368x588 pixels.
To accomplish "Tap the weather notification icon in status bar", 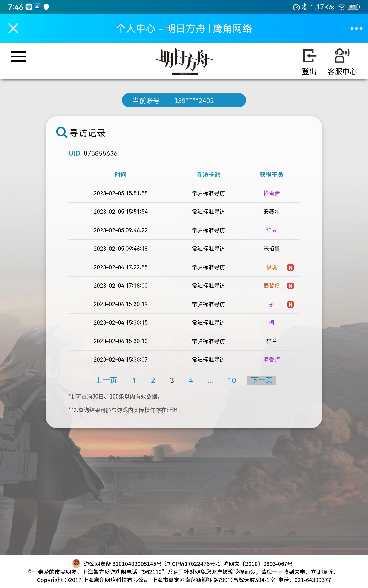I will click(37, 7).
